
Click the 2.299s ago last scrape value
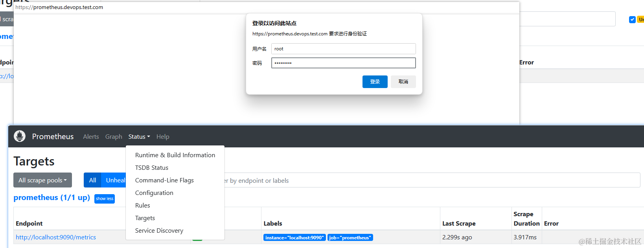tap(457, 237)
